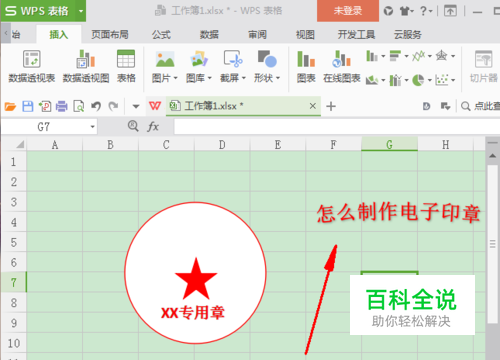Image resolution: width=500 pixels, height=360 pixels.
Task: Open the image library (图库)
Action: [199, 60]
